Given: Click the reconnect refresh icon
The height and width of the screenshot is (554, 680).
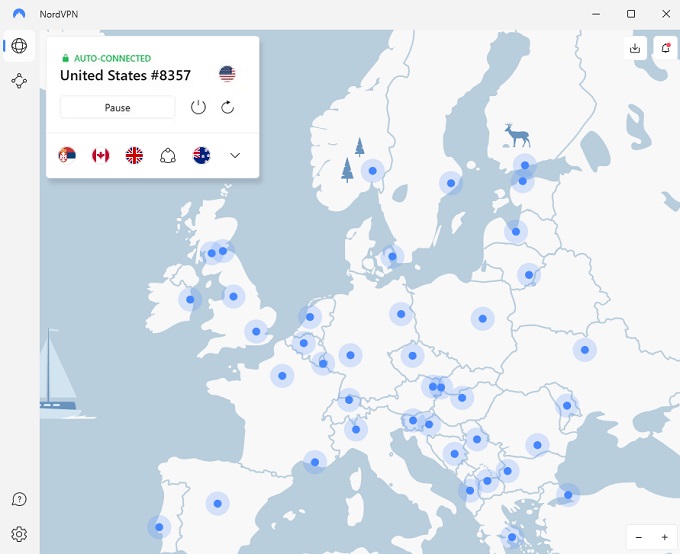Looking at the screenshot, I should pos(228,107).
